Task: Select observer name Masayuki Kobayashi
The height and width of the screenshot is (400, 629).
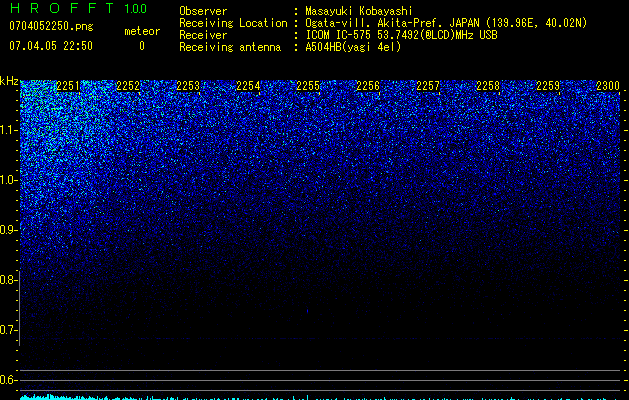Action: [359, 11]
